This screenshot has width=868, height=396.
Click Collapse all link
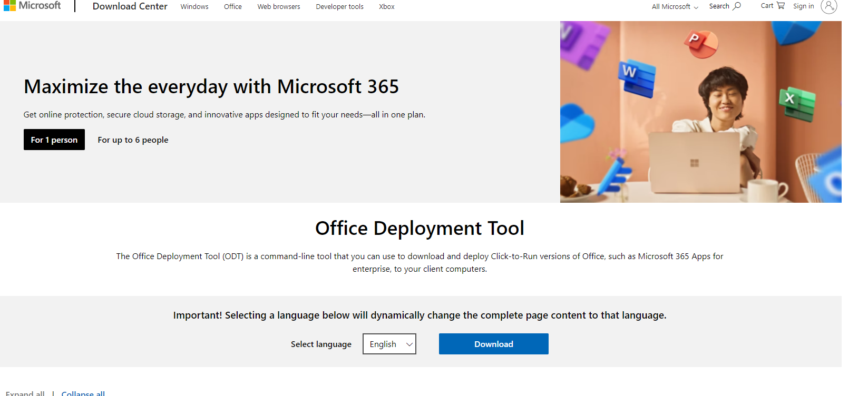click(83, 393)
